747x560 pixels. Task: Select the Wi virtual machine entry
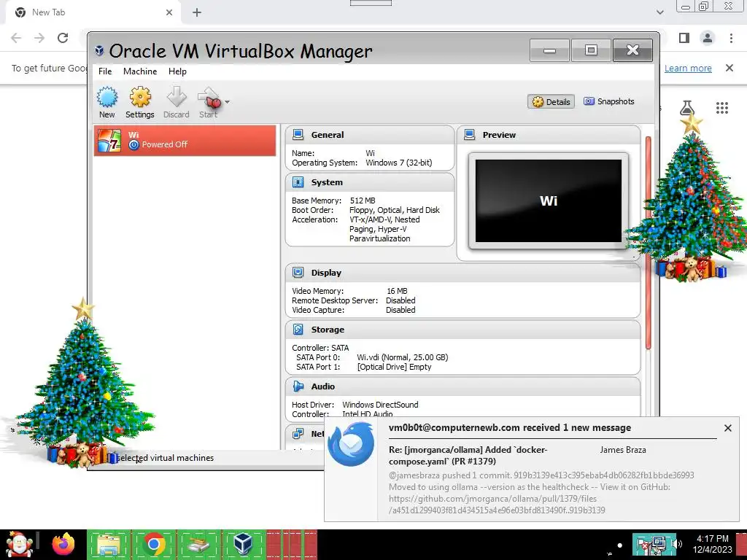185,141
